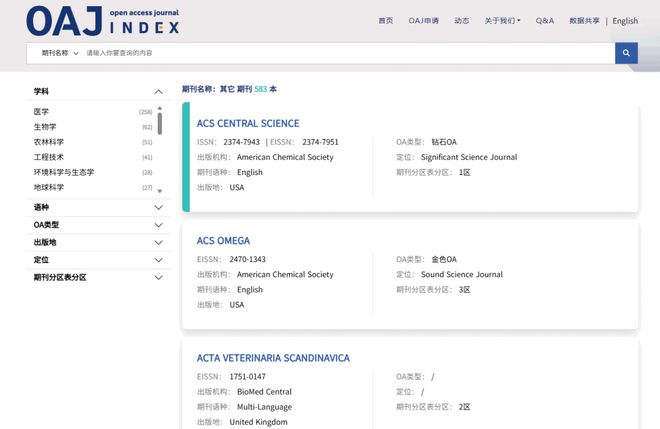
Task: Open the ACS CENTRAL SCIENCE journal title
Action: pyautogui.click(x=248, y=123)
